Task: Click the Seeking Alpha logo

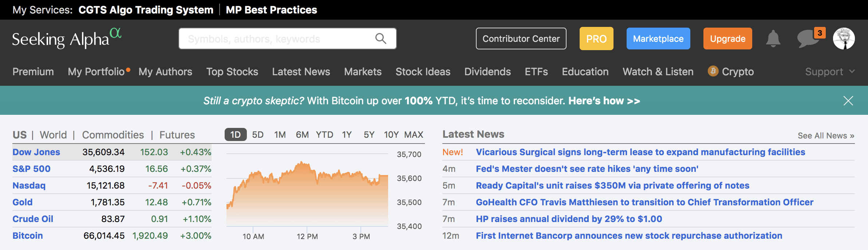Action: tap(67, 39)
